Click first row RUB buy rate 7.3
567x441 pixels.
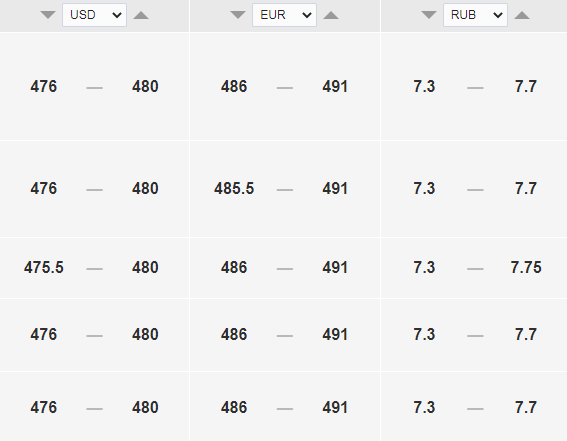424,87
